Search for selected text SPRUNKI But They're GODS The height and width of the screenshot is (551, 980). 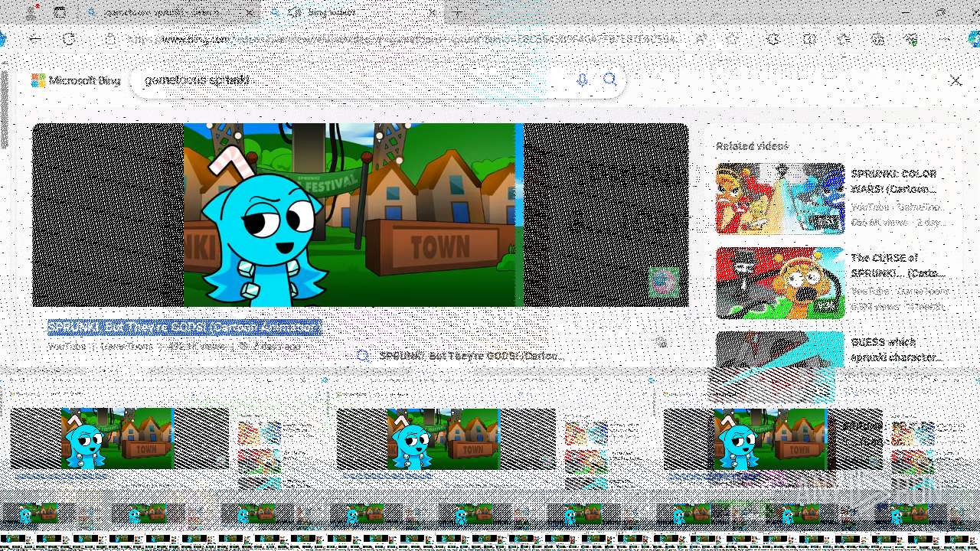point(461,356)
